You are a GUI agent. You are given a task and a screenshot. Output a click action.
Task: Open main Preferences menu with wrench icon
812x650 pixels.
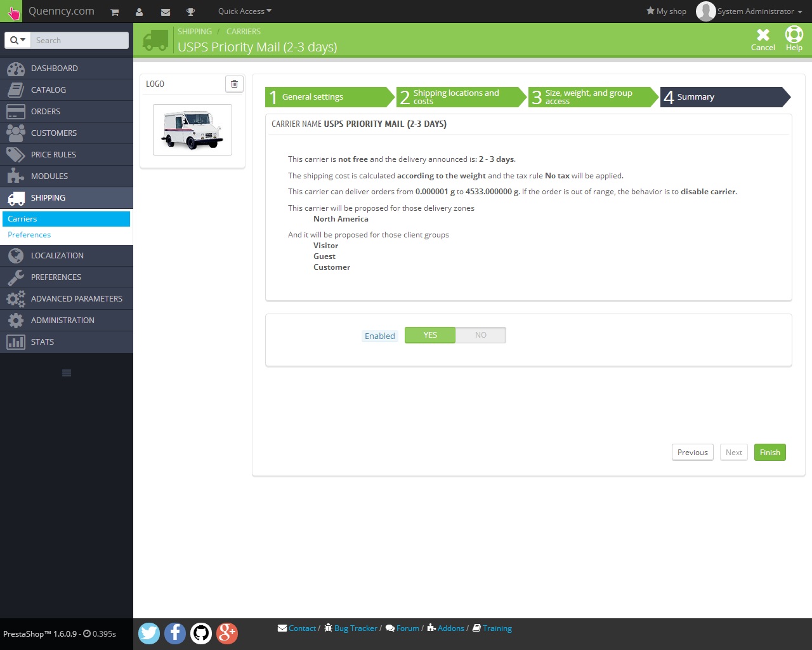tap(67, 277)
